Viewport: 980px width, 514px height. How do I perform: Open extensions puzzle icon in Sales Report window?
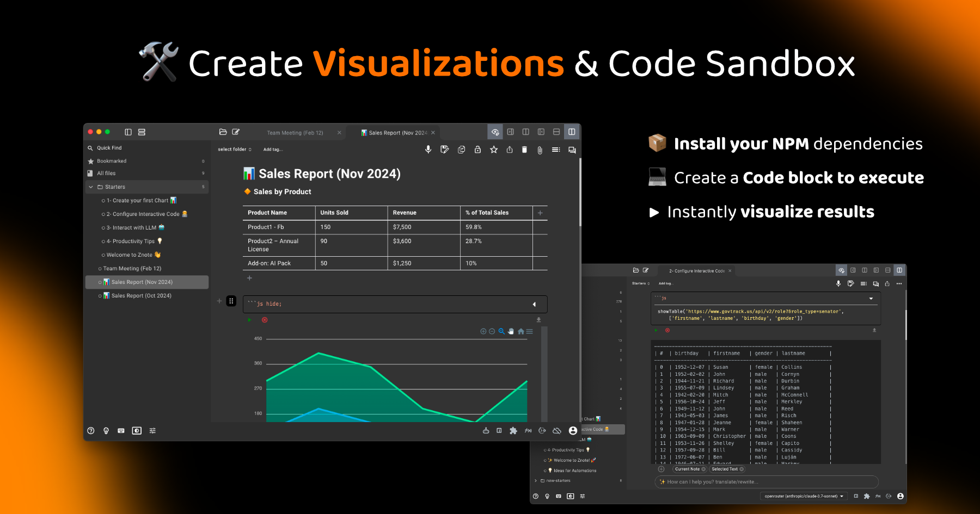point(513,431)
